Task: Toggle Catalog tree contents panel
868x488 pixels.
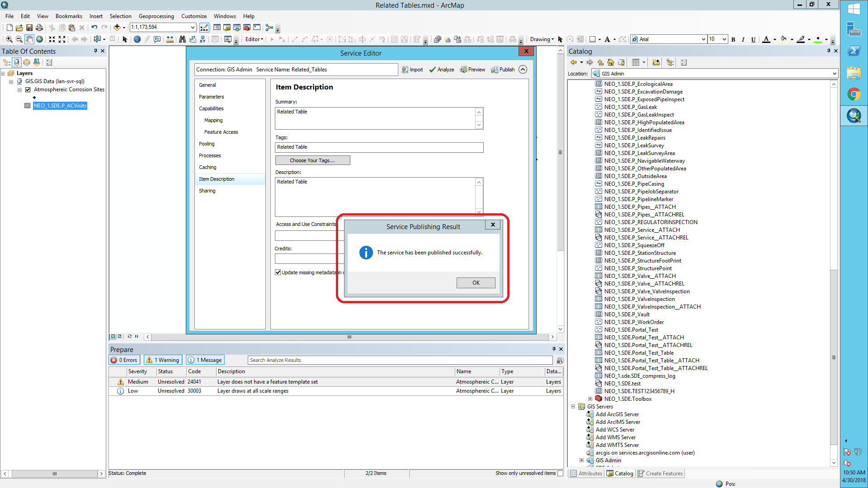Action: (x=670, y=62)
